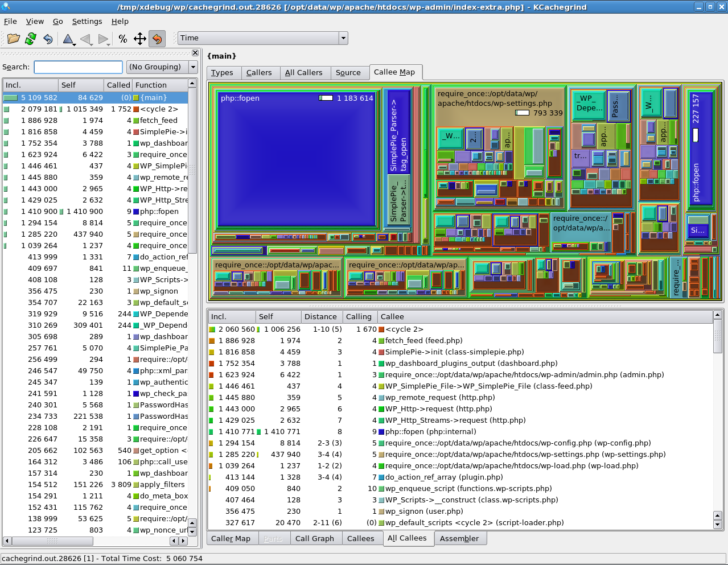728x565 pixels.
Task: Open the File menu
Action: coord(10,21)
